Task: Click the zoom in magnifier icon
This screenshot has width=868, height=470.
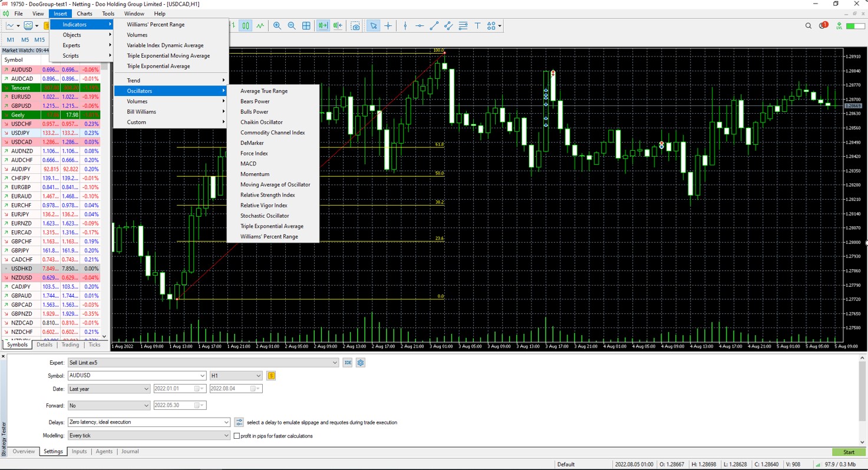Action: pos(277,26)
